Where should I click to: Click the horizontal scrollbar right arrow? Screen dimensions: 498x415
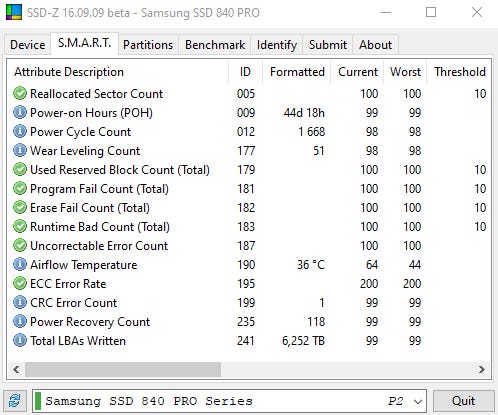pos(481,369)
